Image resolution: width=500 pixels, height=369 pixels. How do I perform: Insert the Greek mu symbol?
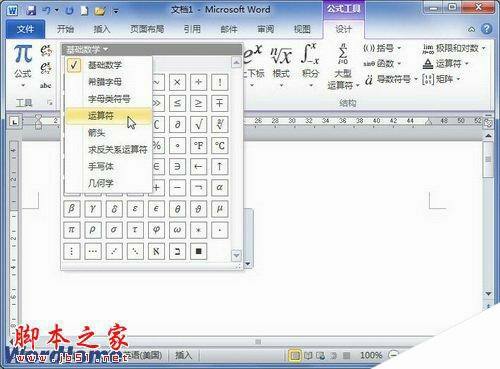pos(220,209)
